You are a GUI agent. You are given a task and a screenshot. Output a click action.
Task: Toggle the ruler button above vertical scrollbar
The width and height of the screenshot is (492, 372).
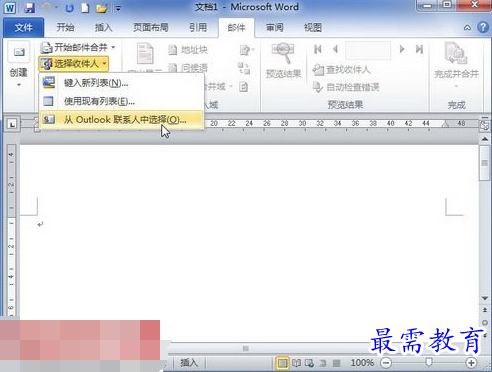click(x=485, y=125)
